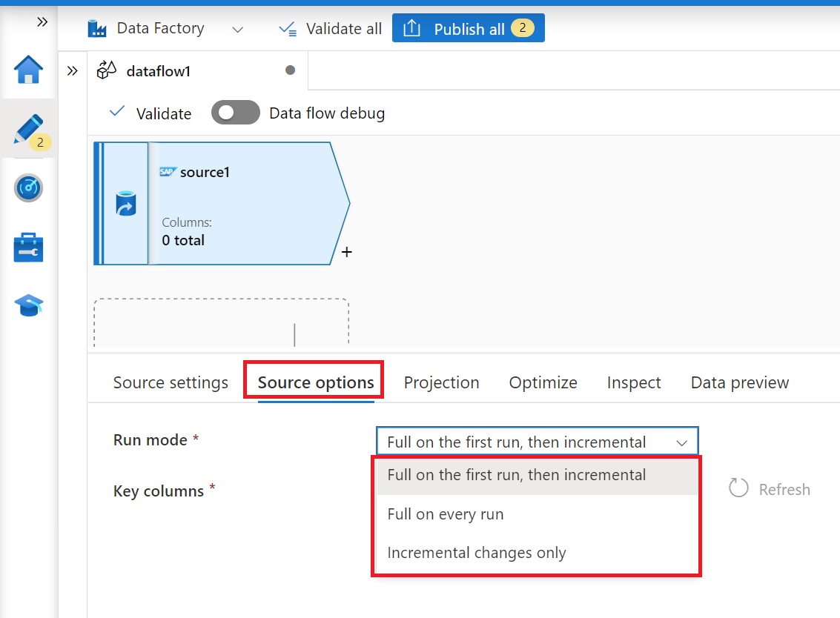Select the dataflow1 tab

(157, 70)
